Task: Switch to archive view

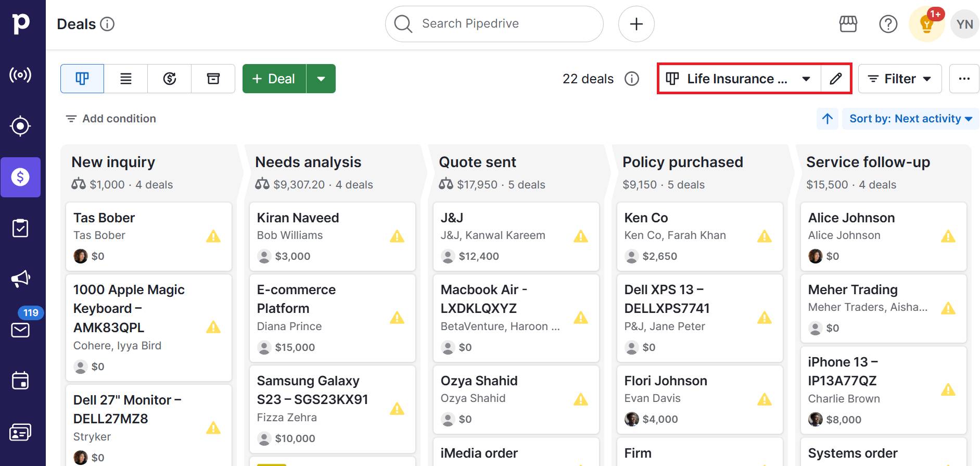Action: pos(213,79)
